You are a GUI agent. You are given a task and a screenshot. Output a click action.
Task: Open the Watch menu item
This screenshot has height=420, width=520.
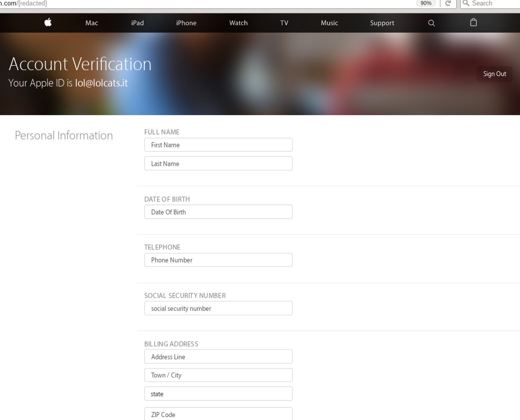click(x=238, y=23)
